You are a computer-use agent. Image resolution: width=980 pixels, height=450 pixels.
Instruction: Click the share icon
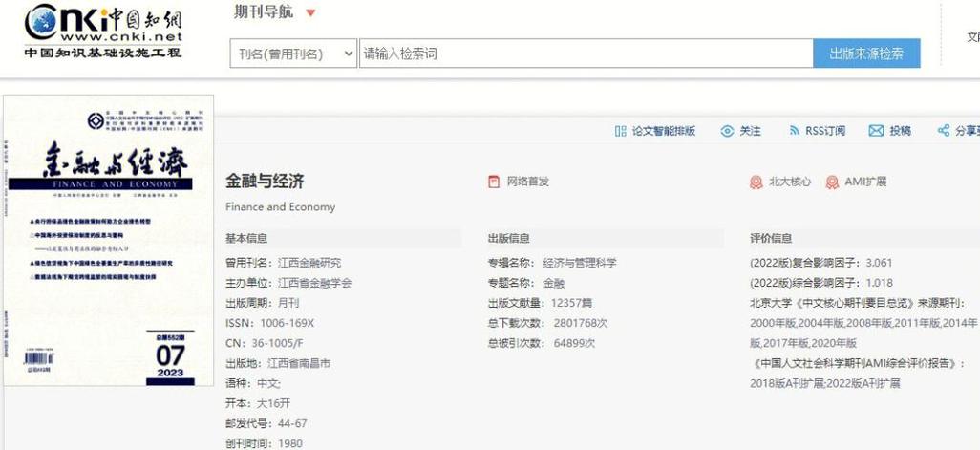[x=944, y=131]
